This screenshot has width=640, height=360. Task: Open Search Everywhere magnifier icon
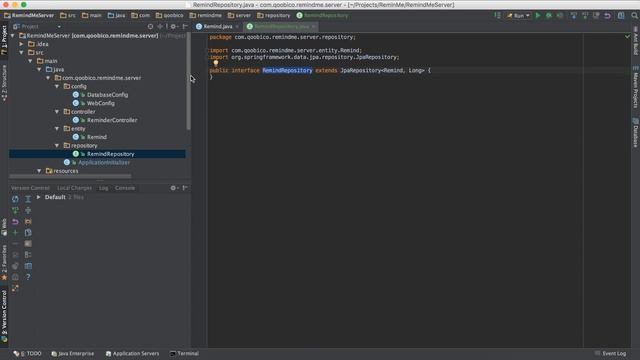point(634,16)
